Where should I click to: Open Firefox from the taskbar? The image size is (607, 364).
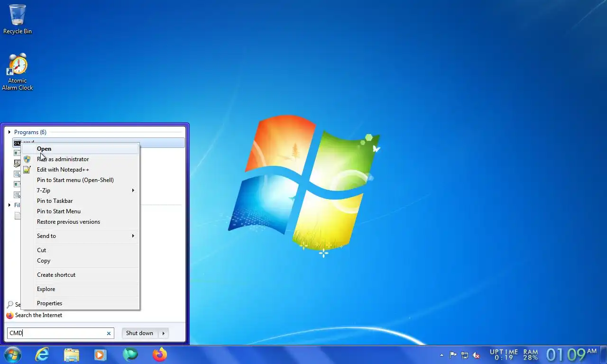(160, 355)
